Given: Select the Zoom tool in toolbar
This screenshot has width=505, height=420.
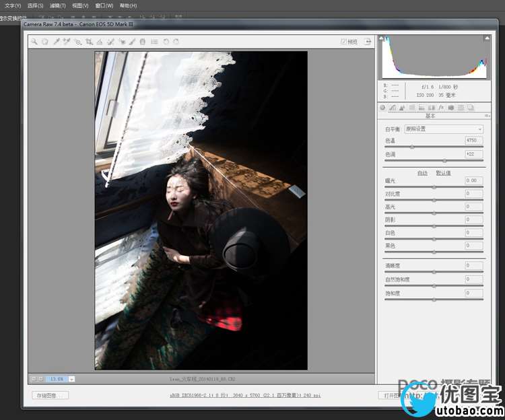Looking at the screenshot, I should pos(34,42).
